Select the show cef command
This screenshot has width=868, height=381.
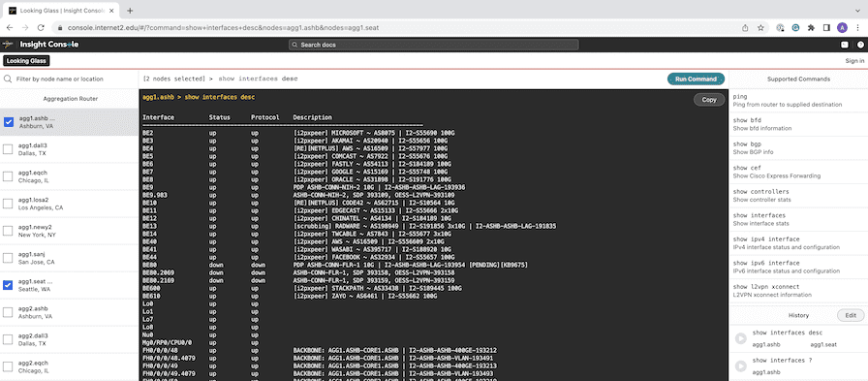pyautogui.click(x=797, y=172)
